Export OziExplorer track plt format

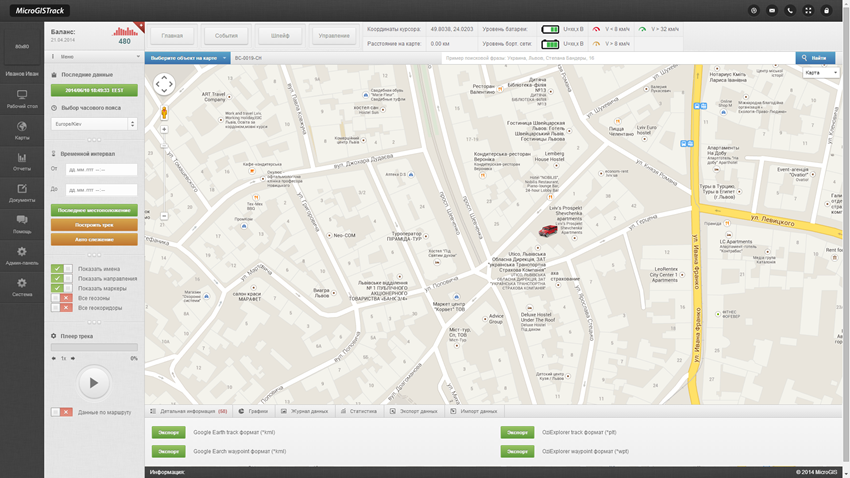(517, 432)
